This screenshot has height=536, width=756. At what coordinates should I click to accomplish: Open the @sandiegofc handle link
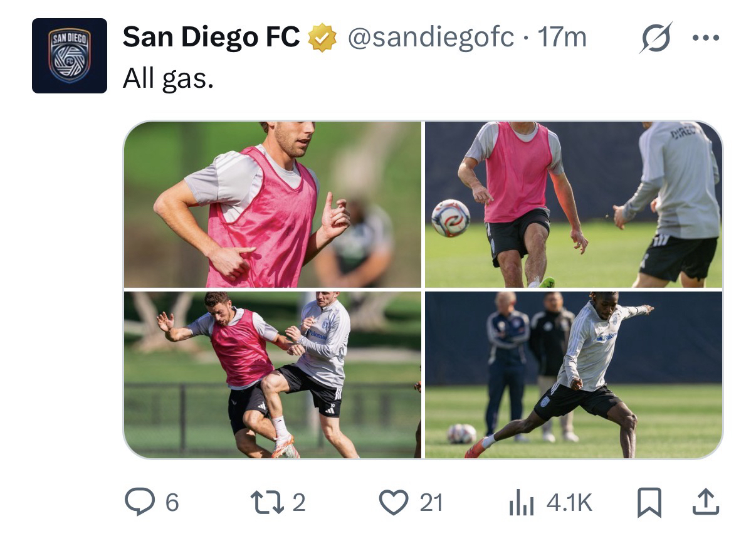[x=431, y=38]
